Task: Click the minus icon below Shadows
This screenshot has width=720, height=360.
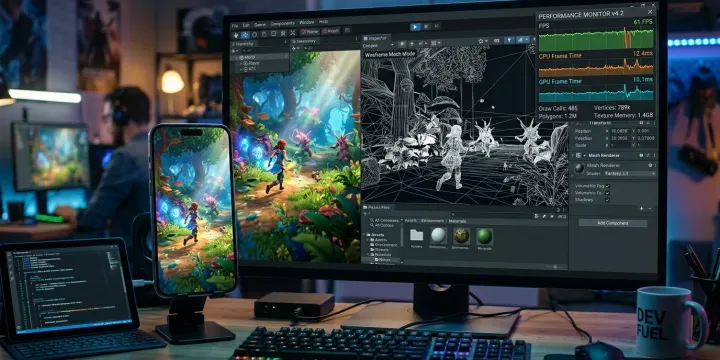Action: click(650, 208)
